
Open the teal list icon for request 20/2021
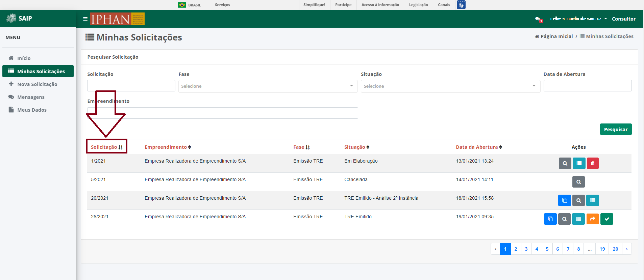pyautogui.click(x=593, y=200)
